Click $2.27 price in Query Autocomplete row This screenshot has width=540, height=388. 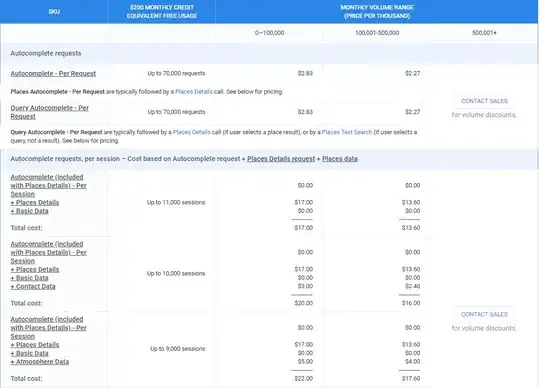(x=413, y=112)
